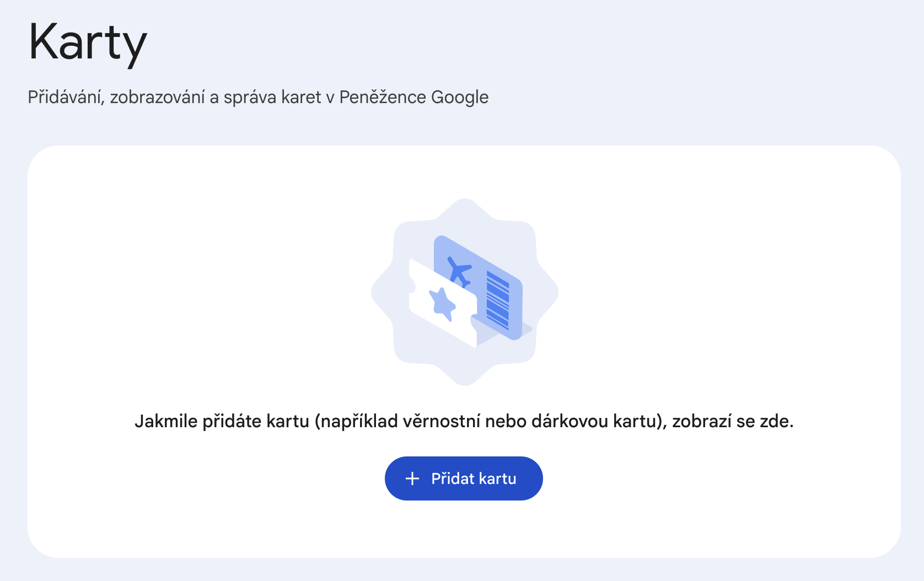This screenshot has width=924, height=581.
Task: Click the subtitle about Peněžence Google
Action: pyautogui.click(x=258, y=98)
